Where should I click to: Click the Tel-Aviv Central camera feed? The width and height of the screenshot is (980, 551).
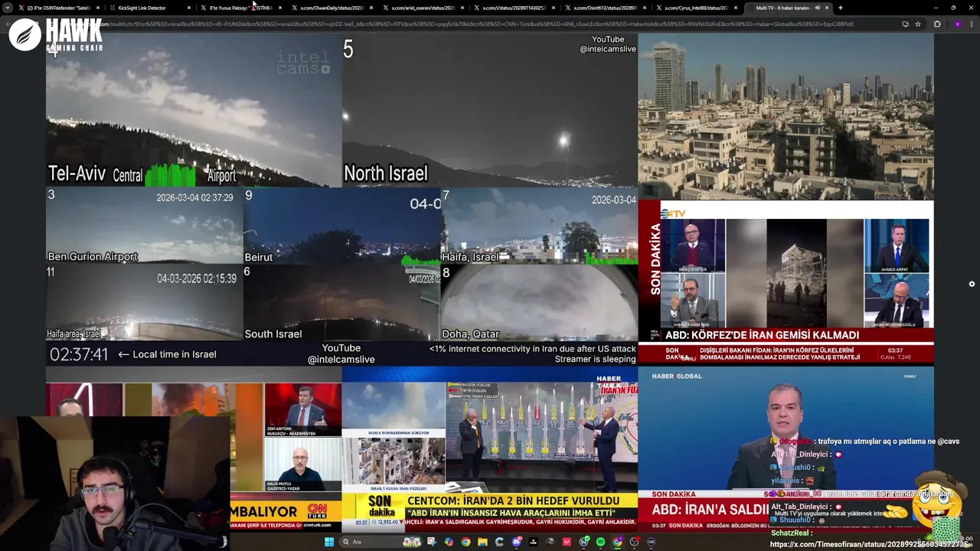(x=194, y=110)
